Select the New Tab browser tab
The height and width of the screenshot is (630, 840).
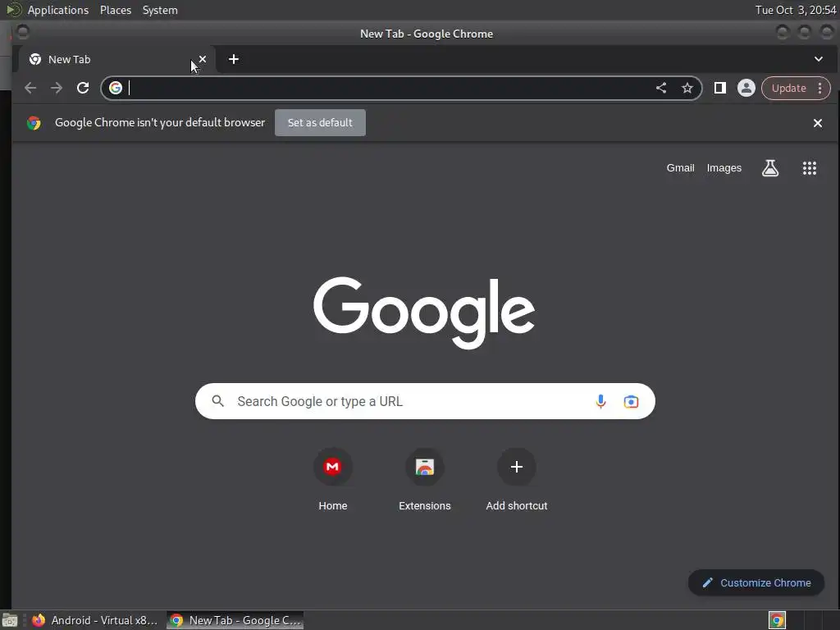point(116,59)
